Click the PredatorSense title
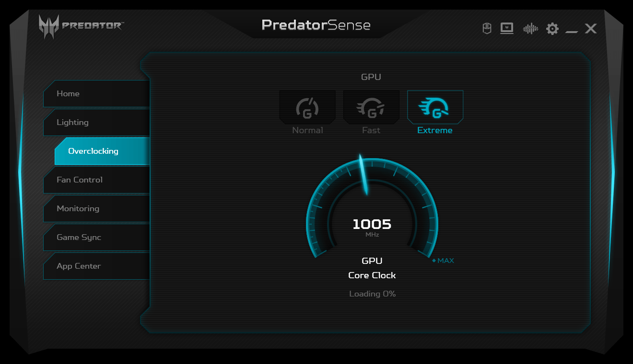 316,25
